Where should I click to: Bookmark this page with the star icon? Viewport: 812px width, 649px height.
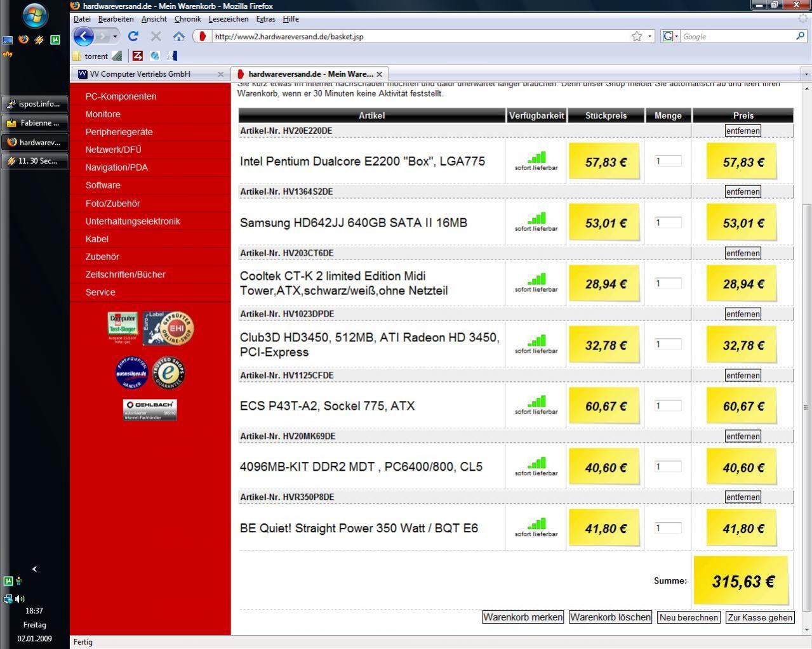tap(637, 37)
